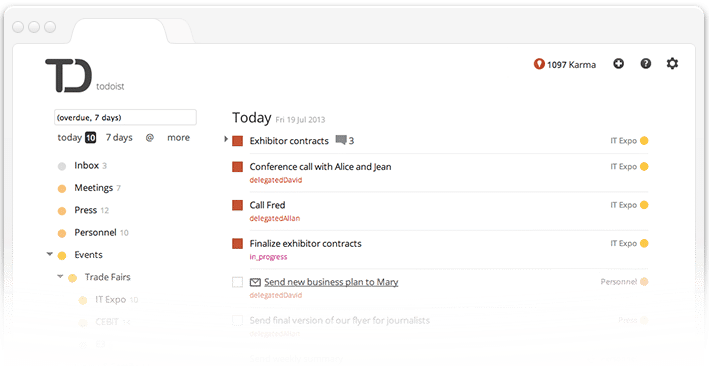Click the yellow IT Expo dot on Call Fred
The image size is (709, 366).
click(x=644, y=205)
